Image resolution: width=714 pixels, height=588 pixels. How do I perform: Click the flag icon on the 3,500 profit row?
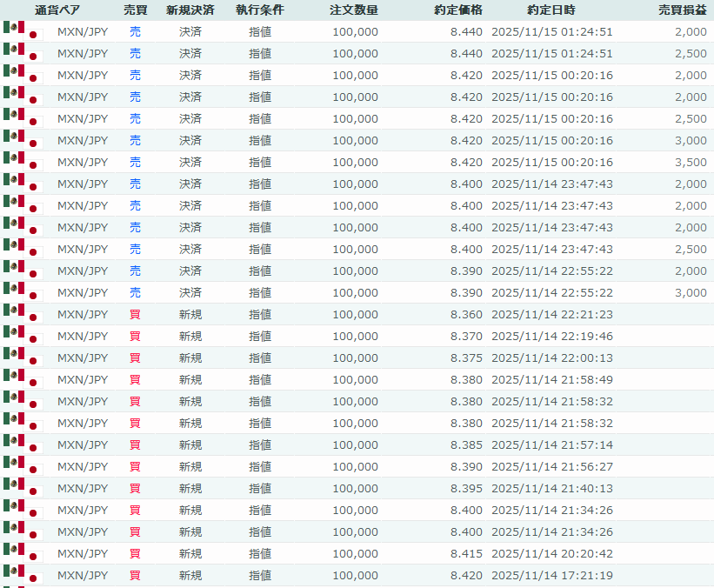pos(23,162)
